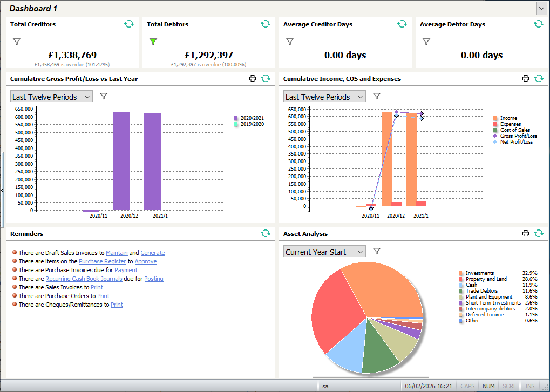The width and height of the screenshot is (550, 392).
Task: Print the Asset Analysis chart
Action: coord(525,233)
